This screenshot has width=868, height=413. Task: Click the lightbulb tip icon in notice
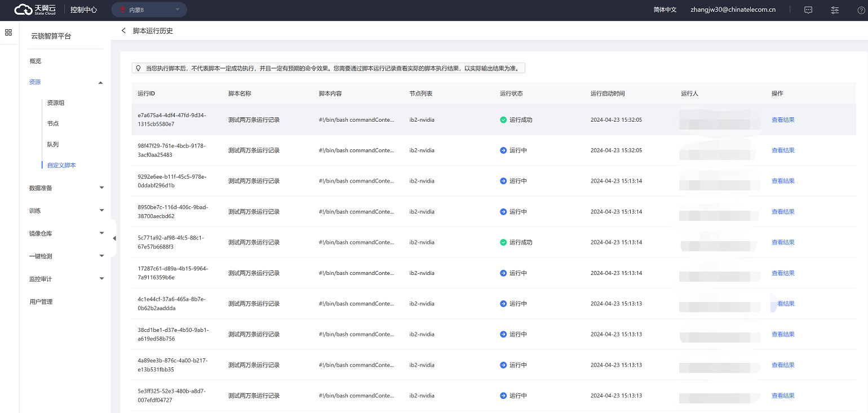(138, 68)
